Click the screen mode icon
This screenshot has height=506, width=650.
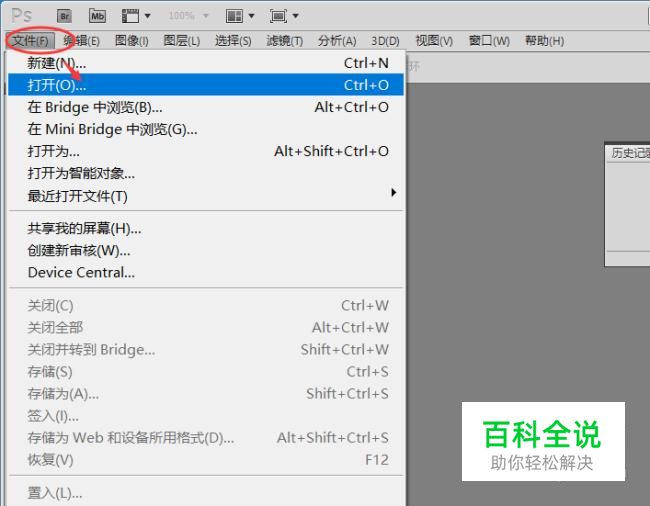pyautogui.click(x=278, y=16)
